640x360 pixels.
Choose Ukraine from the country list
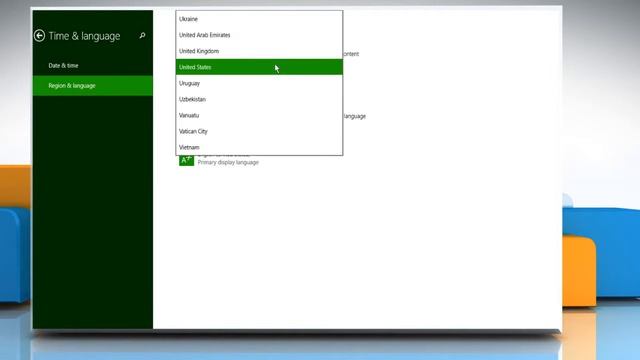coord(259,19)
